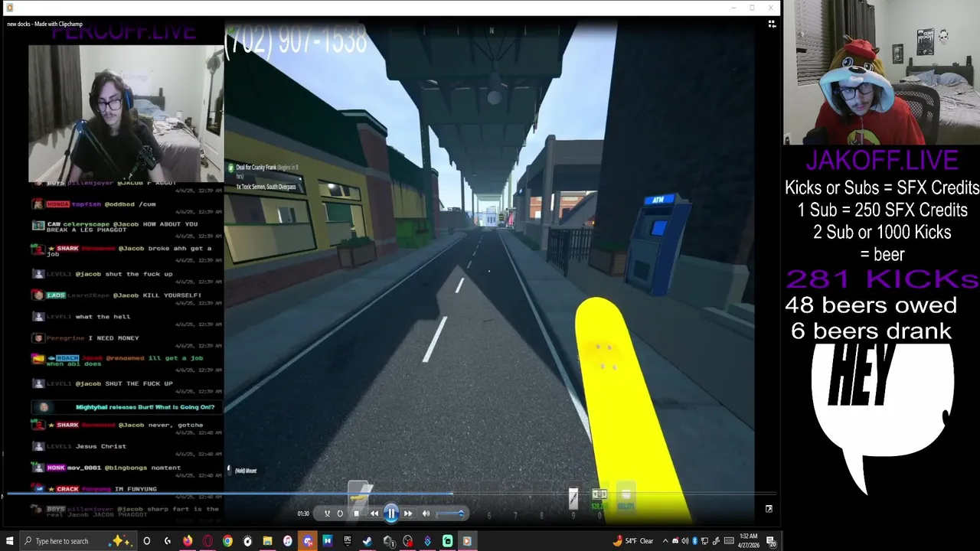Click the JAKOFF.LIVE heading
The image size is (980, 551).
(x=882, y=161)
